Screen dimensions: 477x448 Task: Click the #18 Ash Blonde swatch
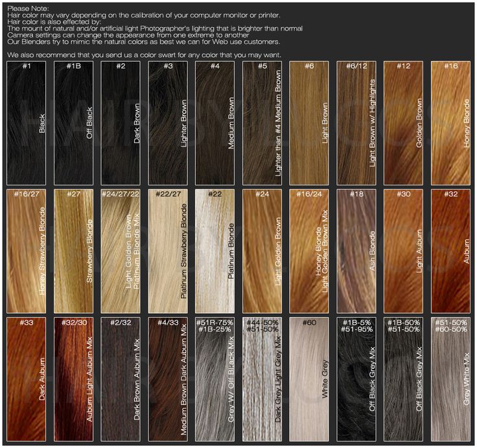point(356,250)
